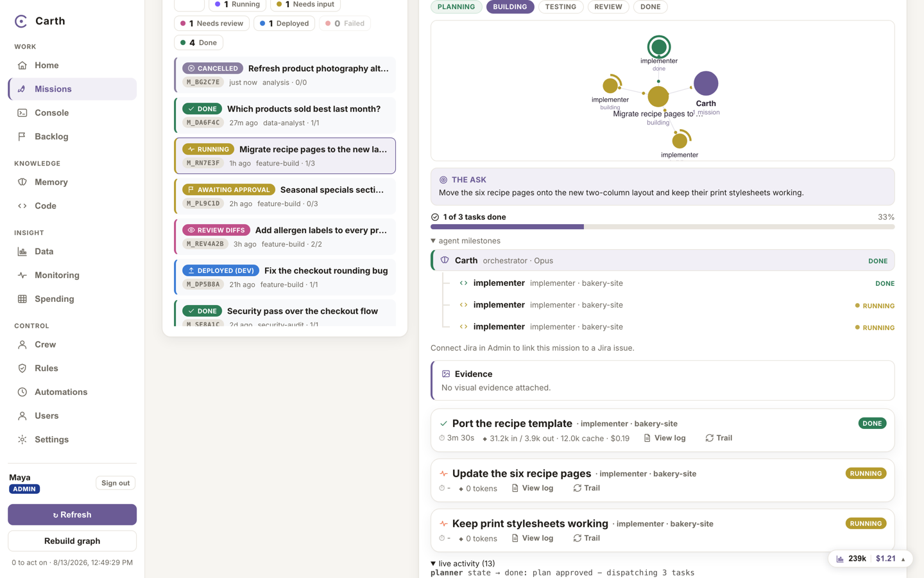This screenshot has height=578, width=924.
Task: View log for Port the recipe template
Action: click(x=665, y=438)
